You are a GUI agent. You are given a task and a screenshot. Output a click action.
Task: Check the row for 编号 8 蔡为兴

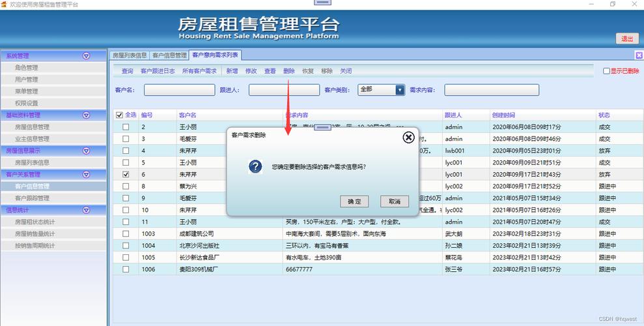click(126, 186)
